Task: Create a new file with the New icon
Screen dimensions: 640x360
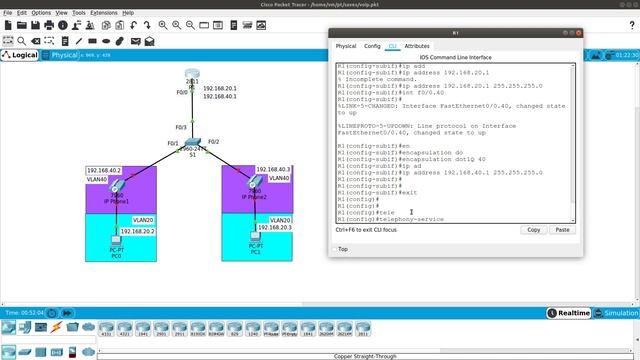Action: [8, 25]
